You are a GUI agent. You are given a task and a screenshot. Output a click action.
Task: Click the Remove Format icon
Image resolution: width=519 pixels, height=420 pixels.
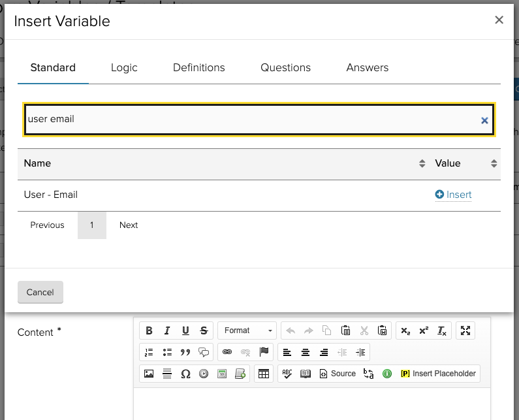(442, 331)
